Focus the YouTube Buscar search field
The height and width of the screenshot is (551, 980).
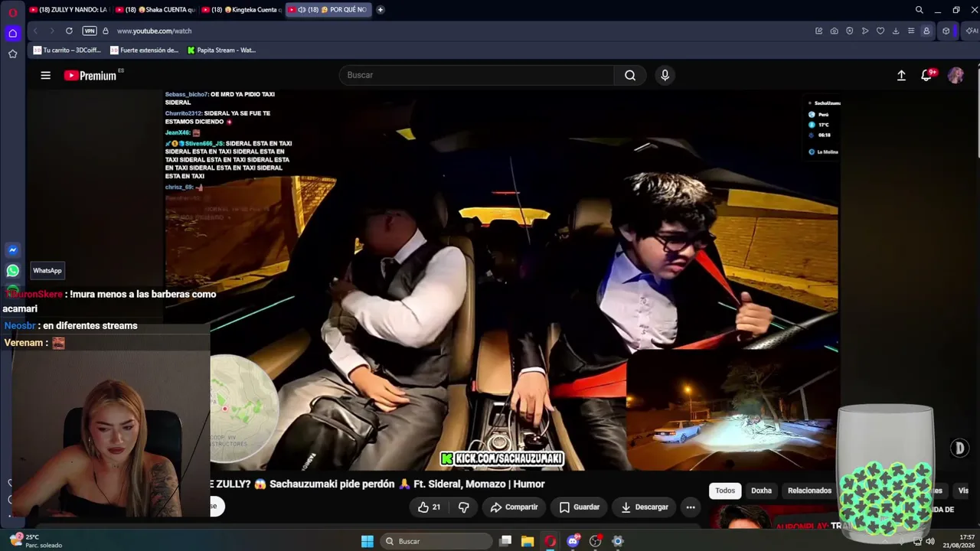(476, 75)
